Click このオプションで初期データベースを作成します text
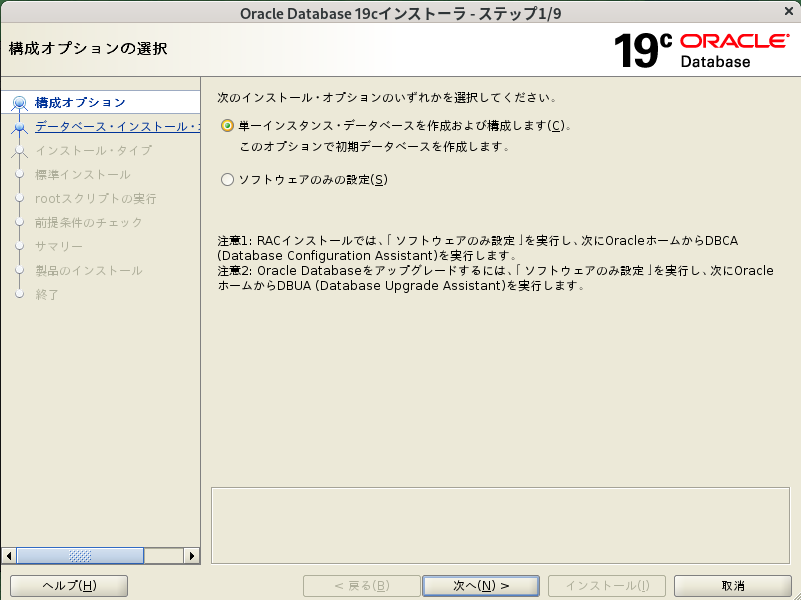Screen dimensions: 801x600 click(x=375, y=147)
